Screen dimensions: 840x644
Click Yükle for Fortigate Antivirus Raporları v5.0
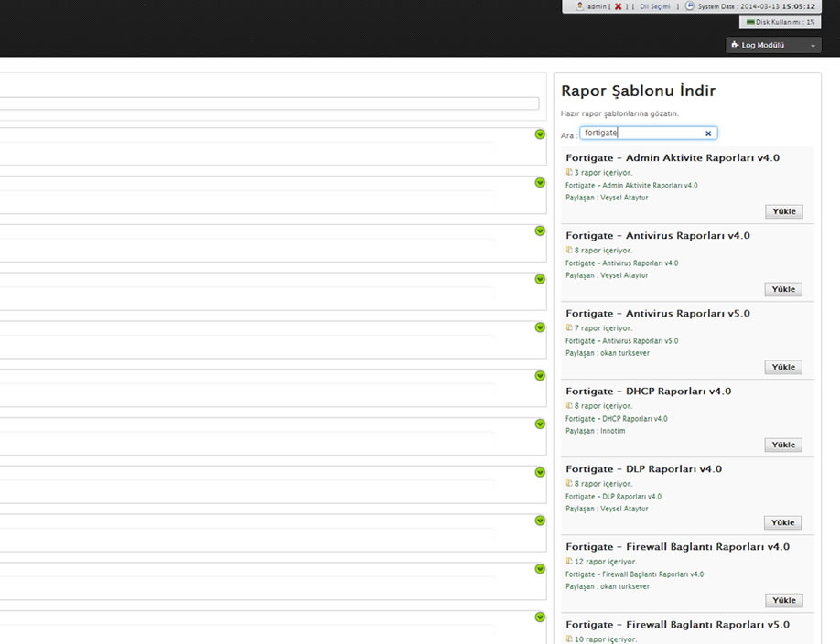tap(783, 367)
